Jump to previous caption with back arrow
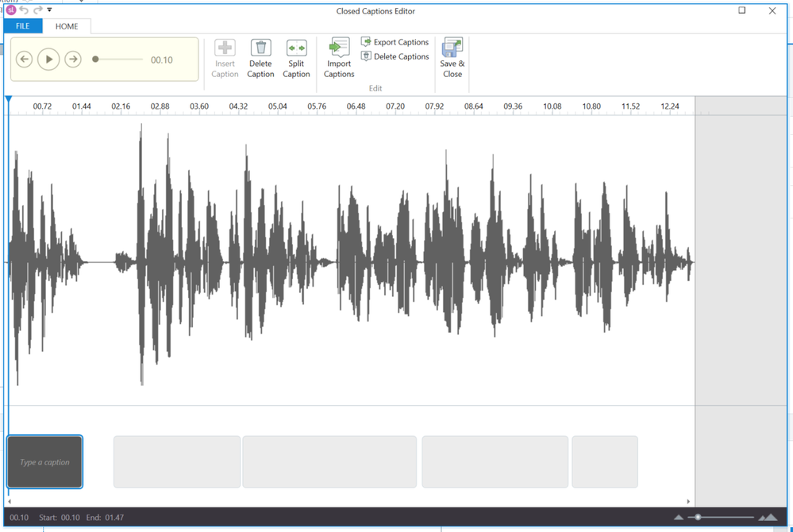793x532 pixels. pyautogui.click(x=25, y=60)
